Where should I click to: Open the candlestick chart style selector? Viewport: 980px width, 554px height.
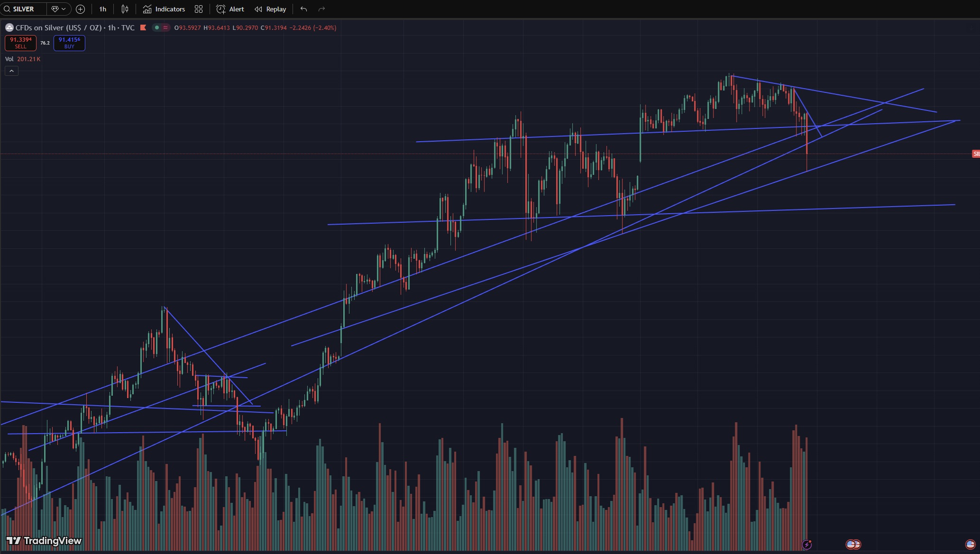click(x=125, y=9)
